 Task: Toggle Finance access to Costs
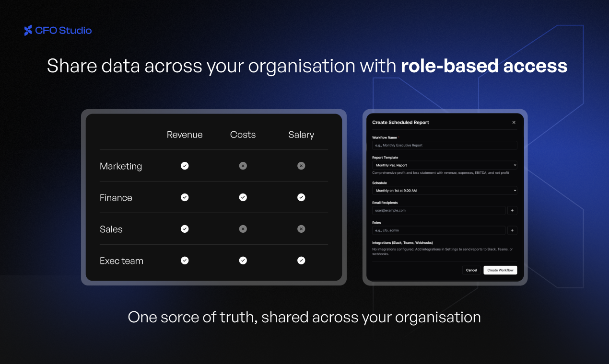tap(243, 197)
